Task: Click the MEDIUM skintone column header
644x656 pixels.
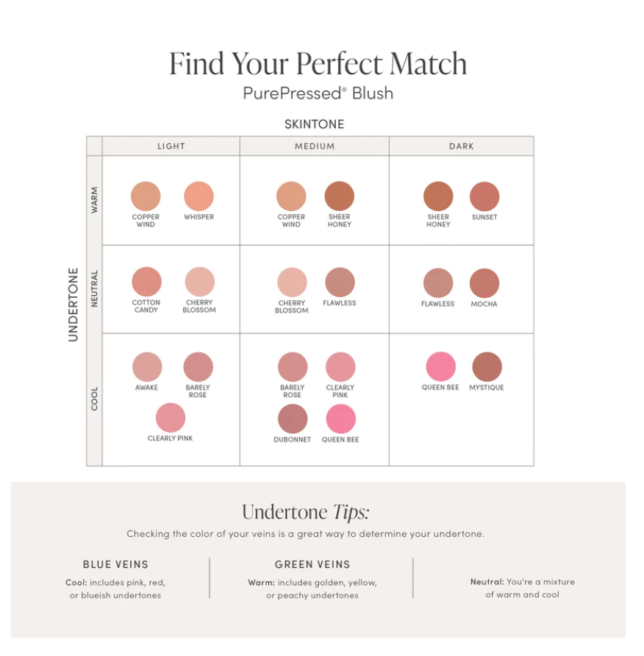Action: (315, 146)
